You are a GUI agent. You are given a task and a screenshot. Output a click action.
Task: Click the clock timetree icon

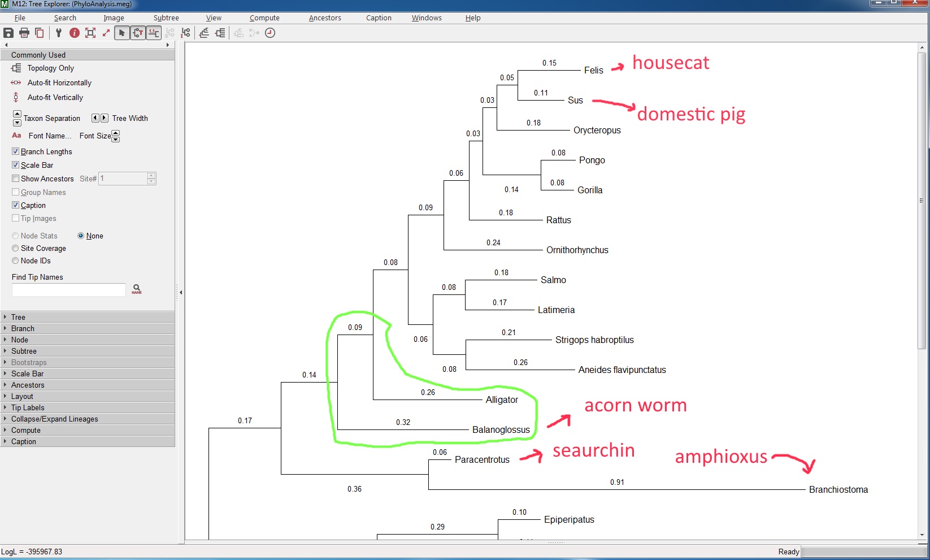(270, 33)
